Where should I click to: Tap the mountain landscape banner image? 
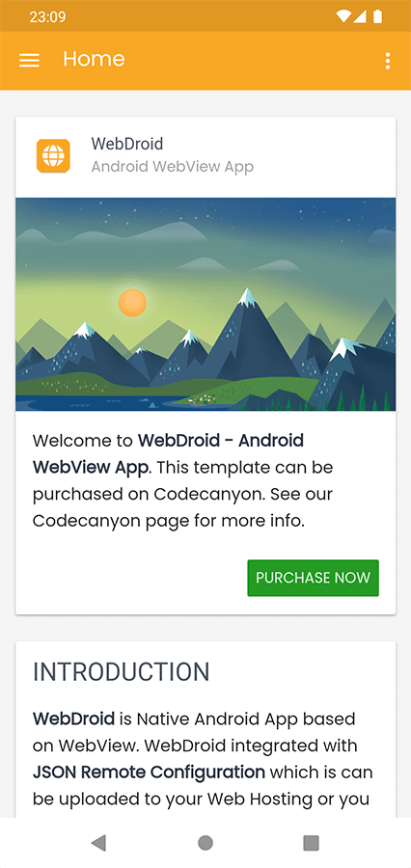pyautogui.click(x=205, y=304)
